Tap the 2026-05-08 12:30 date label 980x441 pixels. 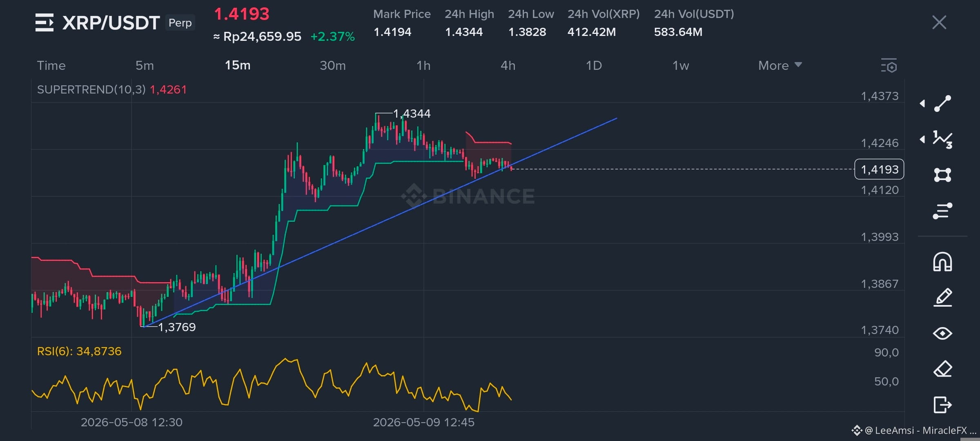[131, 422]
